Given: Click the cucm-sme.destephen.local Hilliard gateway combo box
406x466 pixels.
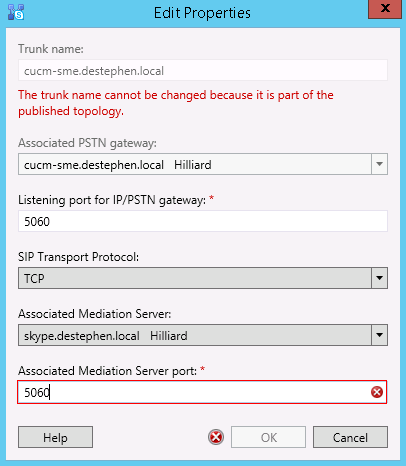Looking at the screenshot, I should [203, 164].
